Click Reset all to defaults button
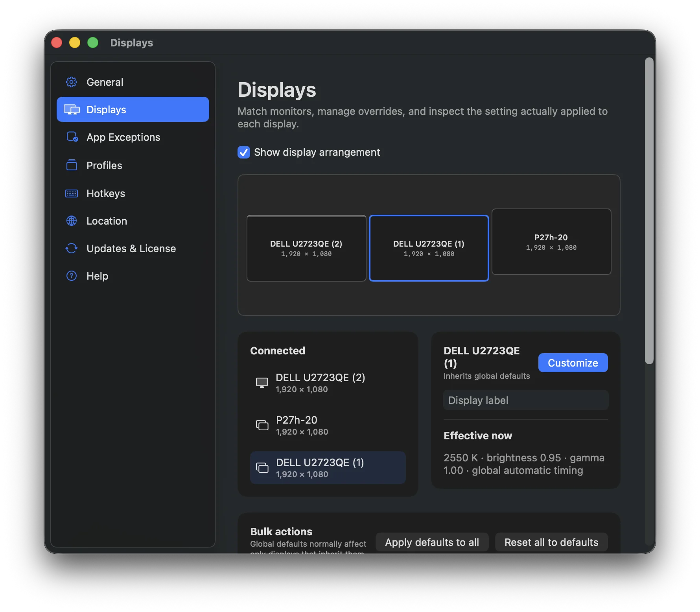 click(x=551, y=542)
